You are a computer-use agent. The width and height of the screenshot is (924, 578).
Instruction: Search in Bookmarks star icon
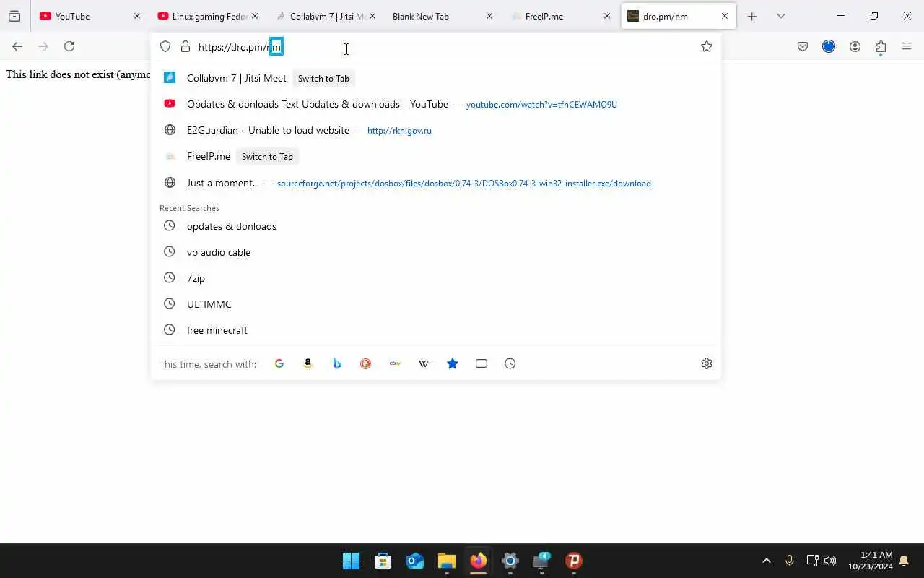453,363
